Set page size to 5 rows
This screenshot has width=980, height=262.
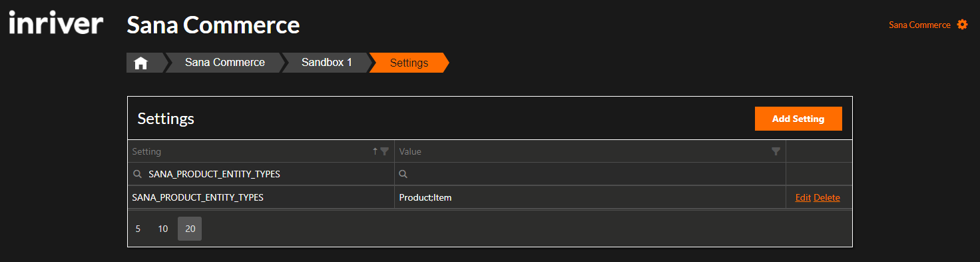[138, 229]
